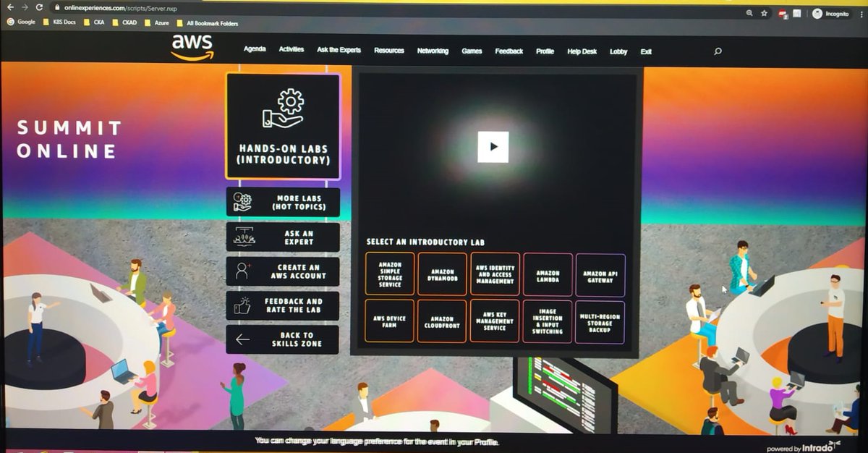Open the Help Desk menu item
The width and height of the screenshot is (868, 453).
tap(582, 51)
